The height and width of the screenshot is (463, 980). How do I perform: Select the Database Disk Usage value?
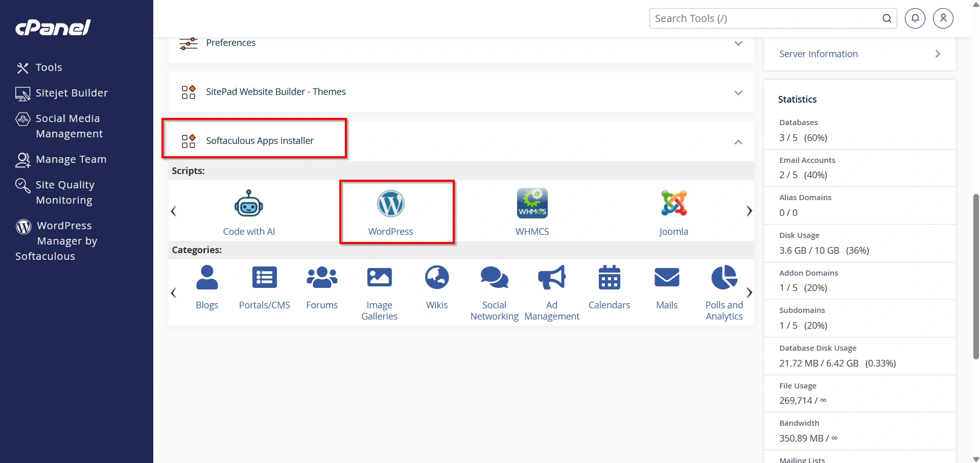[837, 363]
